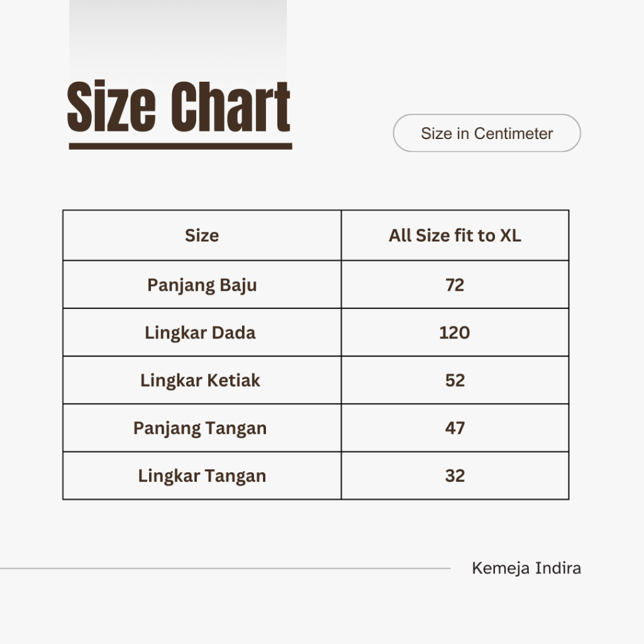Select the gray horizontal line beside Kemeja Indira
The width and height of the screenshot is (644, 644).
[x=225, y=569]
